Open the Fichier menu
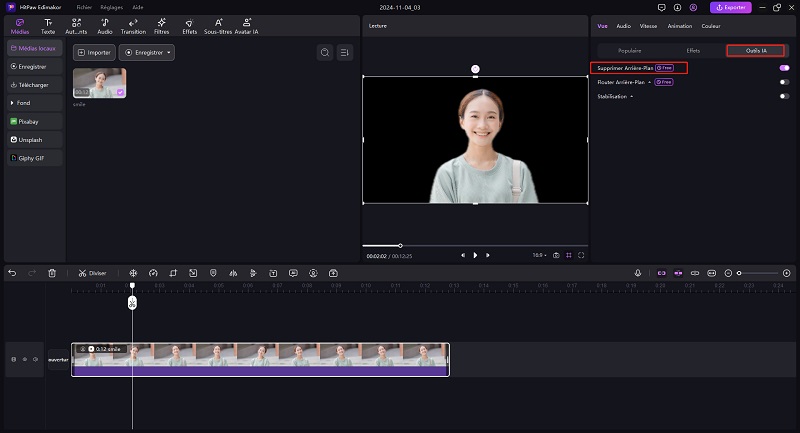800x433 pixels. click(84, 7)
